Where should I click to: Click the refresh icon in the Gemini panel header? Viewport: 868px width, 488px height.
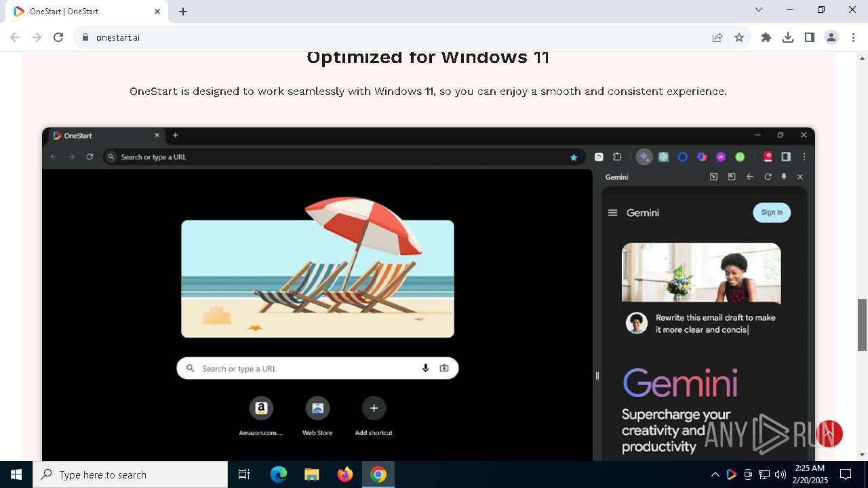point(768,176)
